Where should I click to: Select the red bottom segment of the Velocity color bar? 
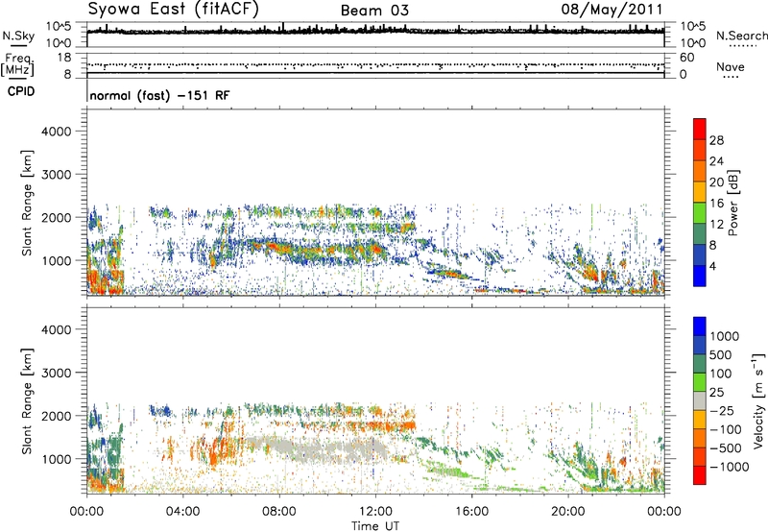700,475
